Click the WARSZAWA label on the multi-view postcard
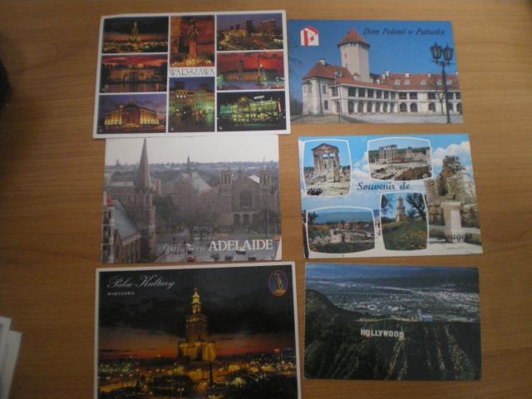The image size is (532, 399). tap(191, 71)
